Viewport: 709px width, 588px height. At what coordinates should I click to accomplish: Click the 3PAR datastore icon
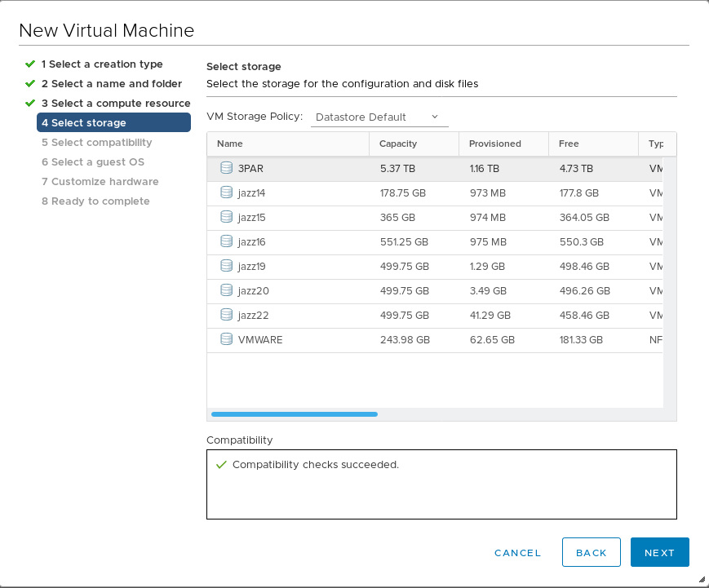click(x=227, y=168)
